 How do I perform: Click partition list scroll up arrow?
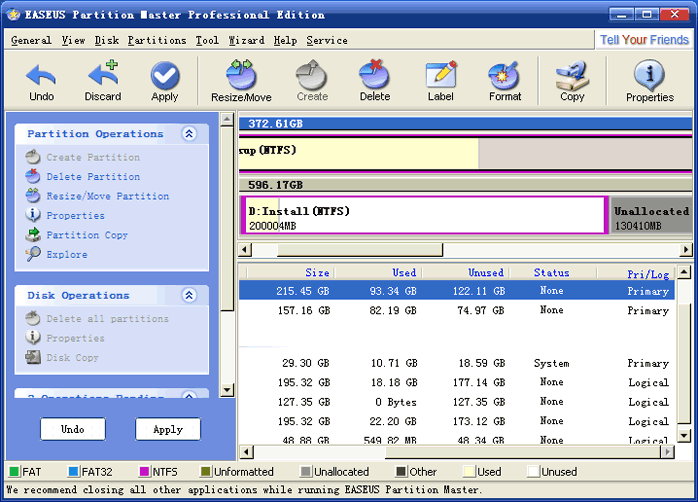pos(684,271)
